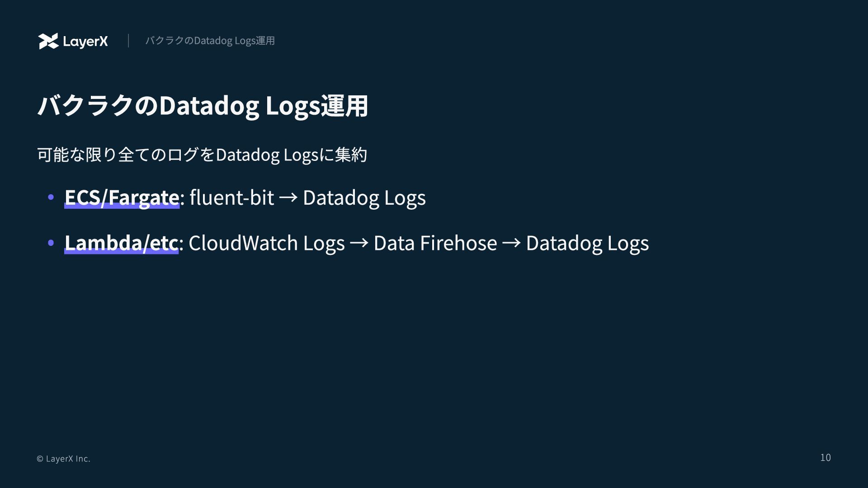The image size is (868, 488).
Task: Click the bullet dot before Lambda/etc
Action: click(x=51, y=243)
